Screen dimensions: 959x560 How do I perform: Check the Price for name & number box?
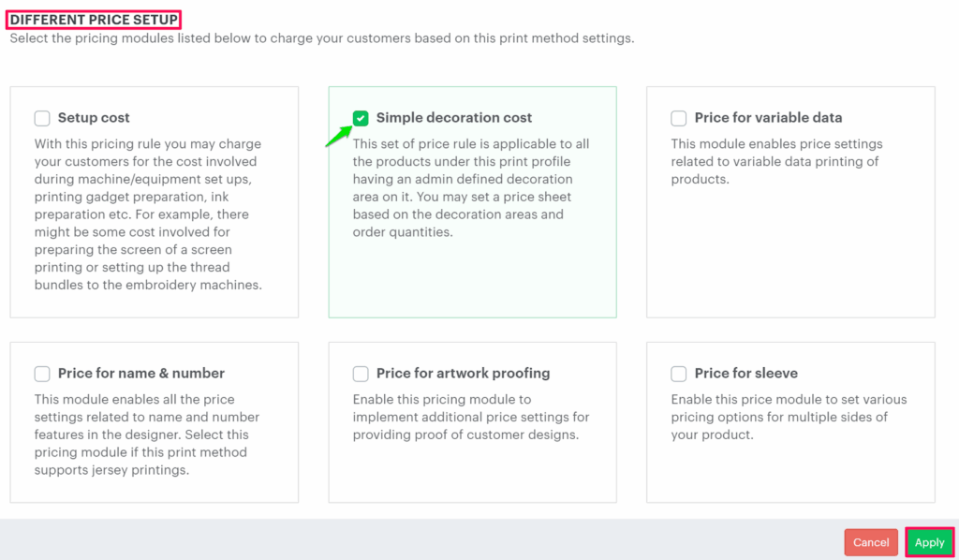click(42, 374)
